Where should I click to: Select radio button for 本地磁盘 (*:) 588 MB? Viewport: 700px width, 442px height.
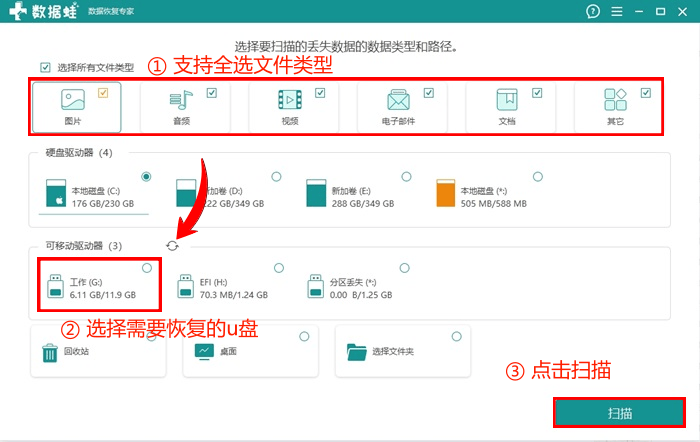(538, 177)
